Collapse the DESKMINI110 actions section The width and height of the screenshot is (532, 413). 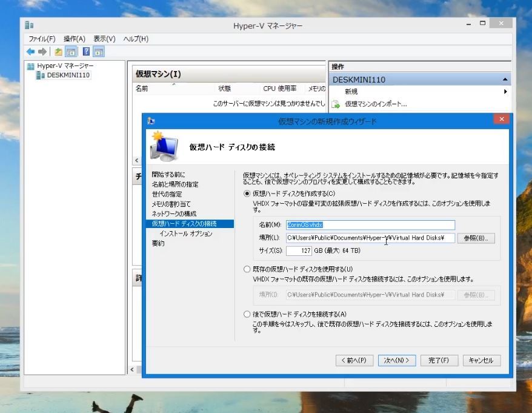pos(505,79)
